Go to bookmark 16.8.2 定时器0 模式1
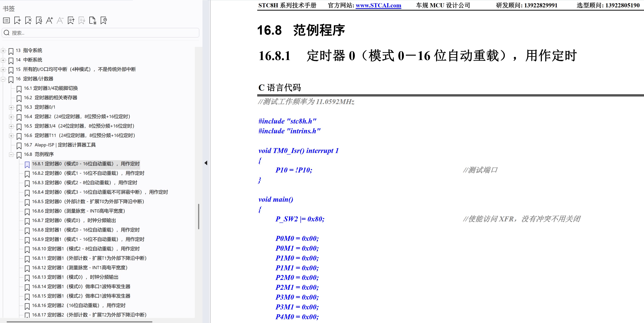The image size is (644, 323). [x=88, y=173]
